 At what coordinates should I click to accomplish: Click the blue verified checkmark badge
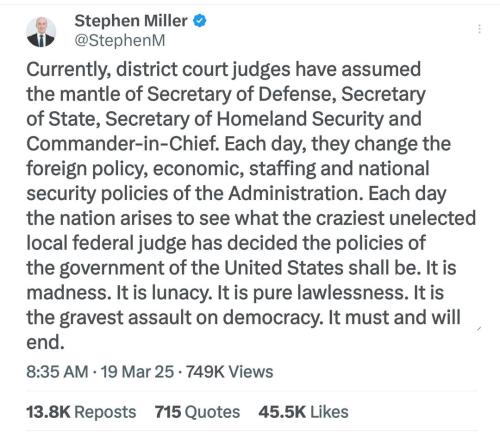tap(200, 21)
